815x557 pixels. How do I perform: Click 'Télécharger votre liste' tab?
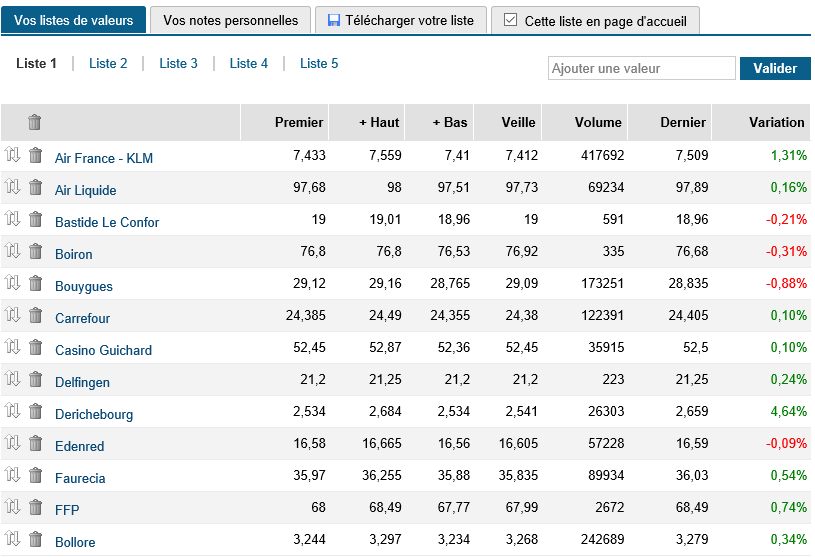[x=401, y=20]
